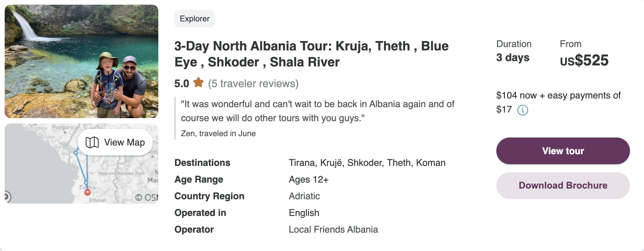Click the payment info circle icon

522,110
